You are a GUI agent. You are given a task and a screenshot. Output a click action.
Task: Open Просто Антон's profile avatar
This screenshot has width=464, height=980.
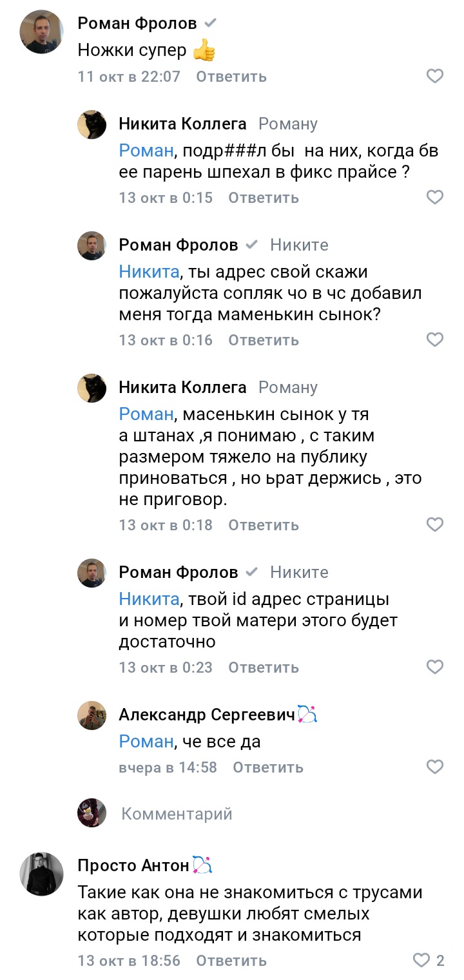coord(41,874)
